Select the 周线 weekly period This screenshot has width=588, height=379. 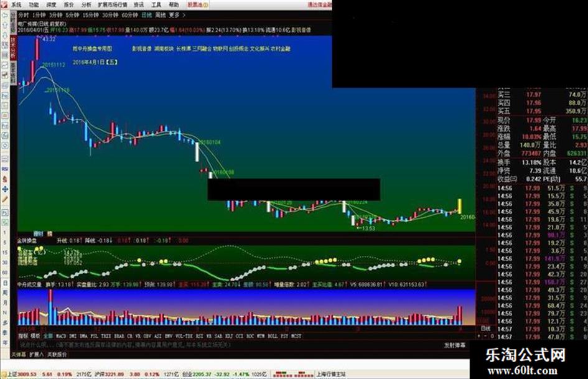(x=161, y=15)
